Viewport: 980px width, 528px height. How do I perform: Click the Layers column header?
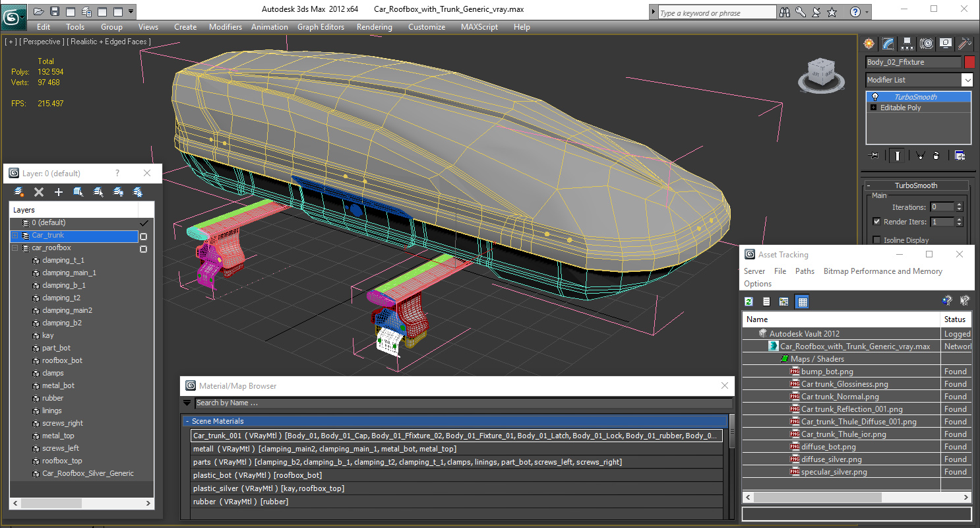(x=73, y=210)
